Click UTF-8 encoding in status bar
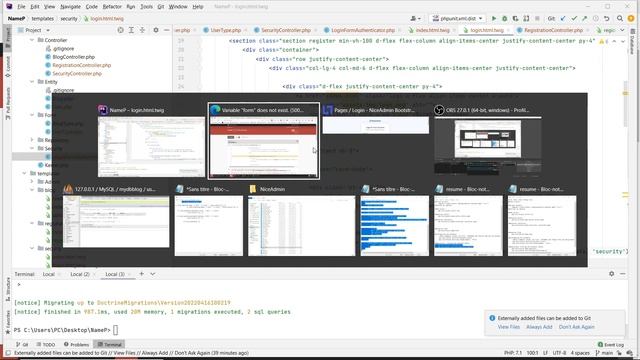 [x=559, y=353]
